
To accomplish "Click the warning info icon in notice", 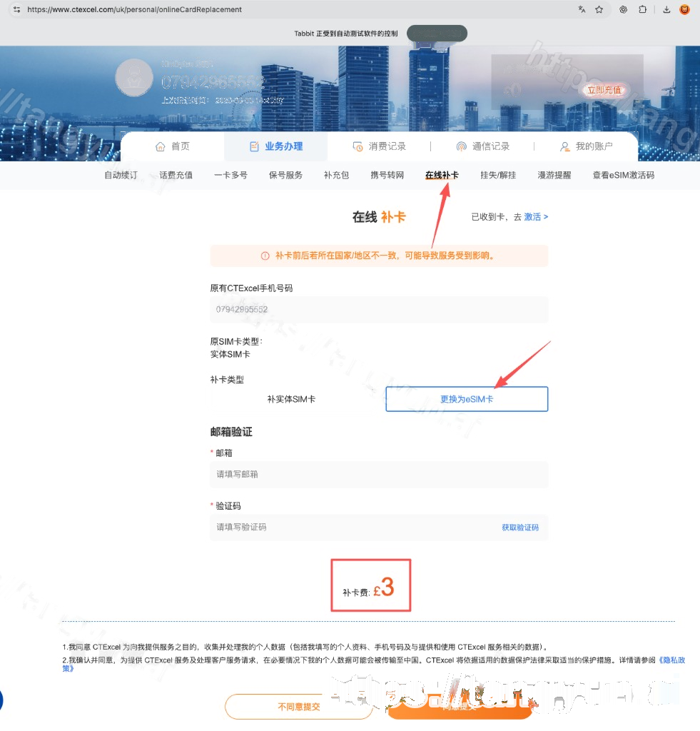I will coord(265,256).
